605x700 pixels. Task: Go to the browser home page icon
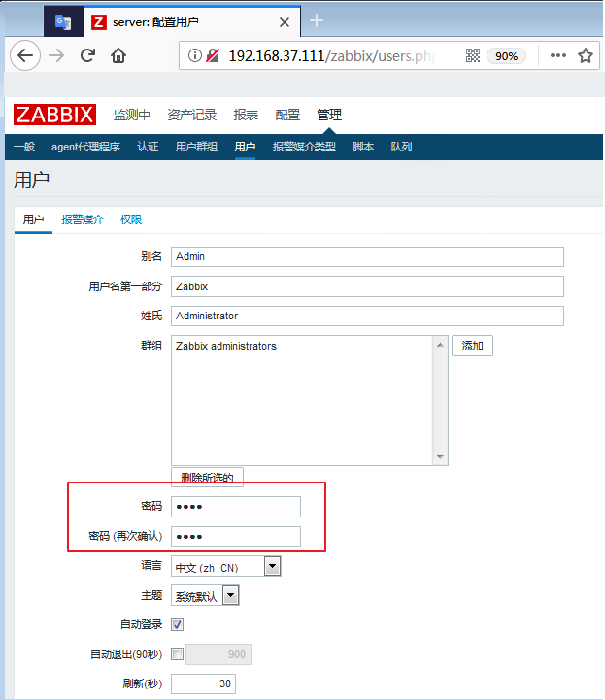pos(118,55)
